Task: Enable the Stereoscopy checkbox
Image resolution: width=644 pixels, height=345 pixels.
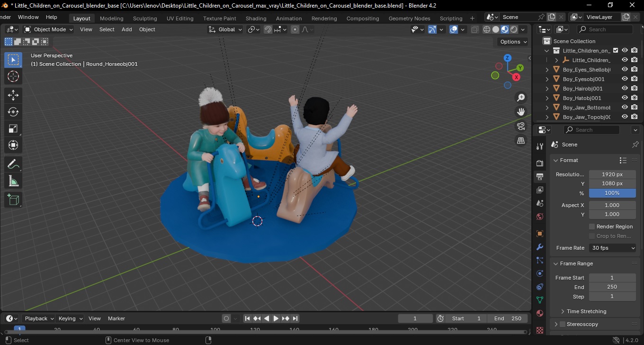Action: [x=563, y=324]
